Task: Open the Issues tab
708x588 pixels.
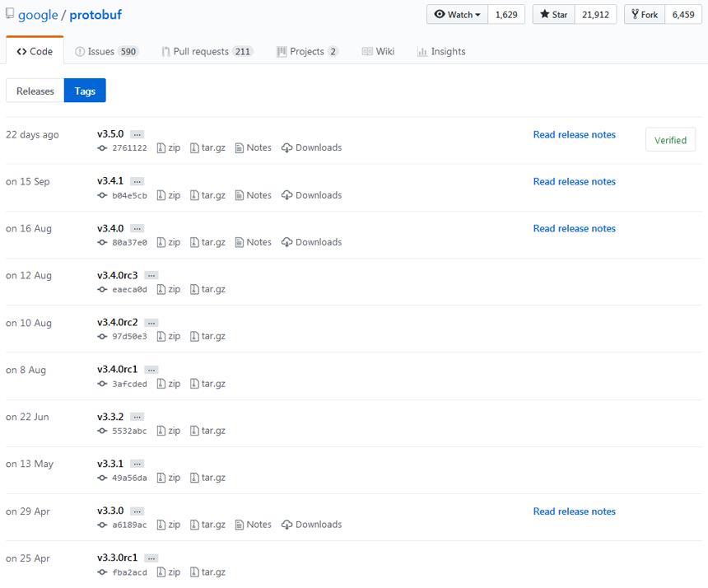Action: pyautogui.click(x=105, y=52)
